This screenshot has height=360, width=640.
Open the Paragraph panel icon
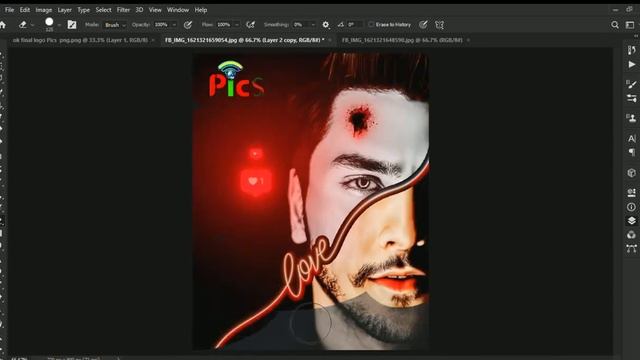tap(631, 152)
